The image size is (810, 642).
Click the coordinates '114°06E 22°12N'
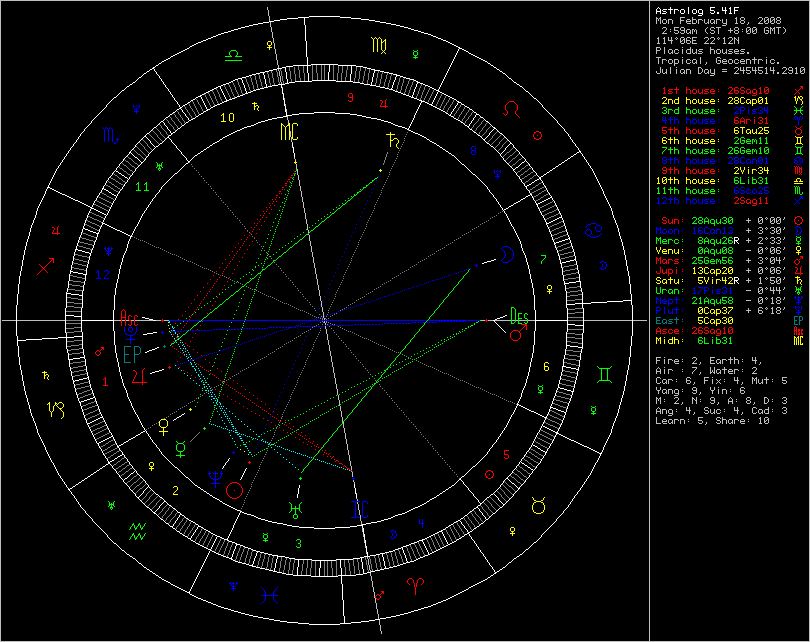pos(697,40)
